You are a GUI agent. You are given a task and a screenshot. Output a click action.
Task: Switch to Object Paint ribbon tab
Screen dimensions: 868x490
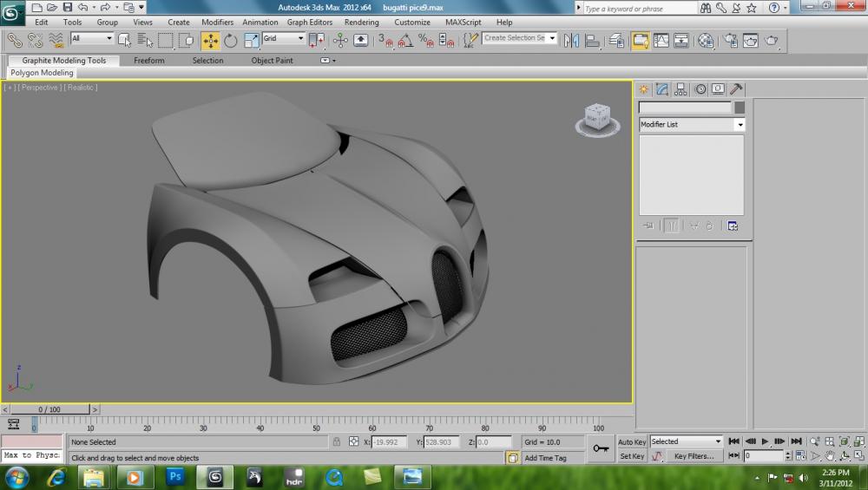pyautogui.click(x=272, y=61)
